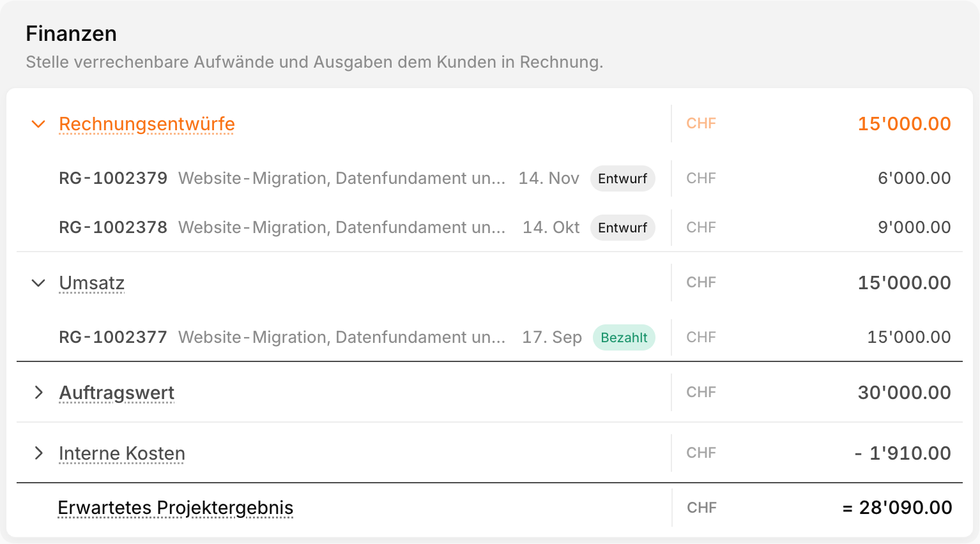Image resolution: width=980 pixels, height=544 pixels.
Task: Click the Erwartetes Projektergebnis label
Action: tap(176, 508)
